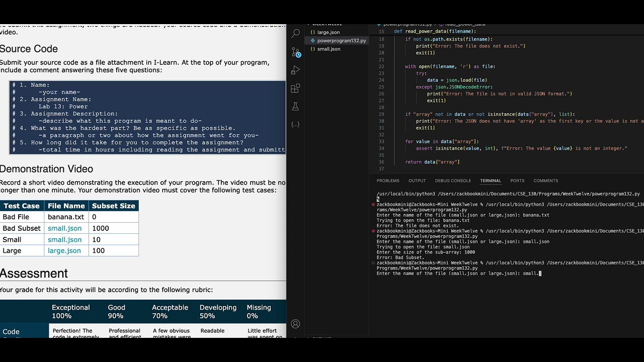Image resolution: width=644 pixels, height=362 pixels.
Task: Select powerprogram132.py in the explorer
Action: (342, 41)
